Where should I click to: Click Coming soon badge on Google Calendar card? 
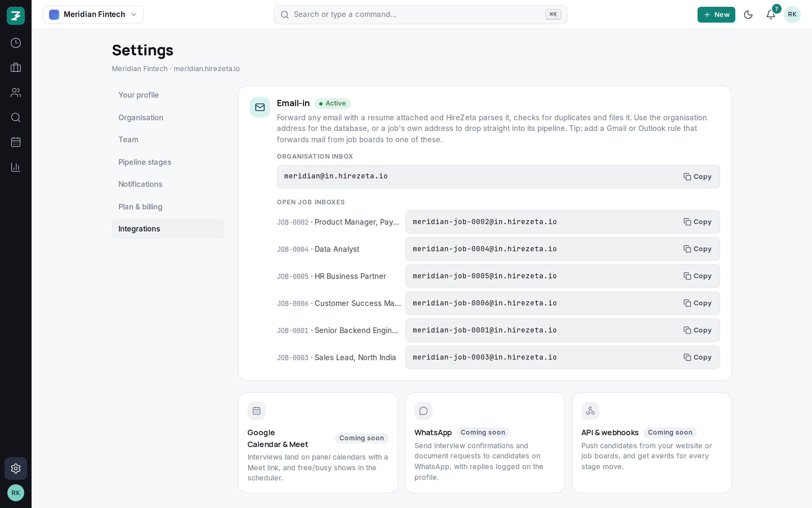click(x=361, y=438)
